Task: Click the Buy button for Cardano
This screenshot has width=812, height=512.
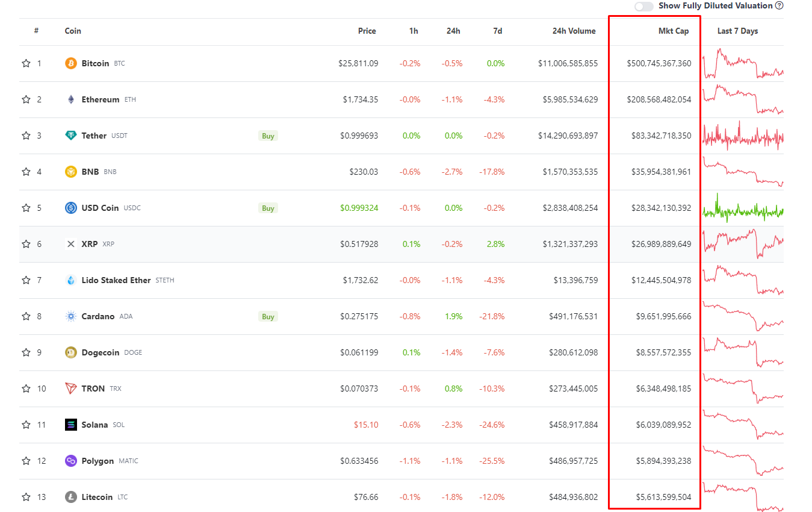Action: pos(267,316)
